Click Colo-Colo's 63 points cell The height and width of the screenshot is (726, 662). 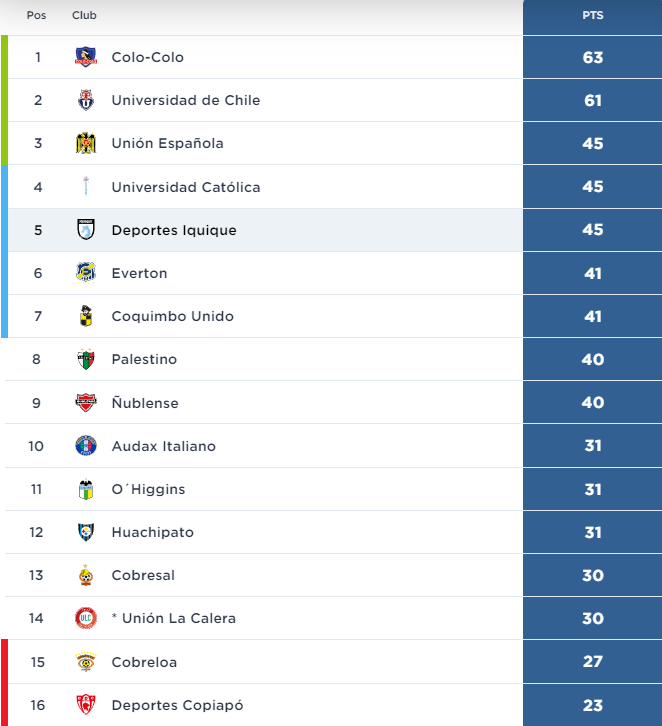coord(592,58)
